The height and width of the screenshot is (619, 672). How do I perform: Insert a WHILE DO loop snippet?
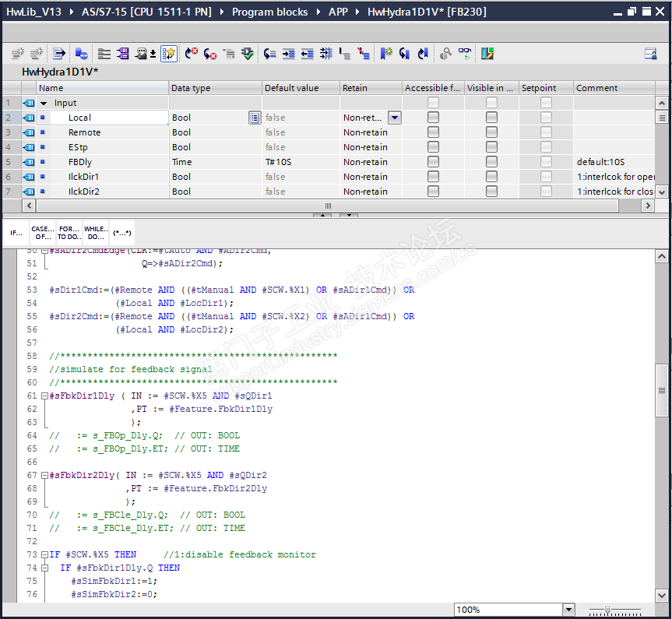[95, 233]
